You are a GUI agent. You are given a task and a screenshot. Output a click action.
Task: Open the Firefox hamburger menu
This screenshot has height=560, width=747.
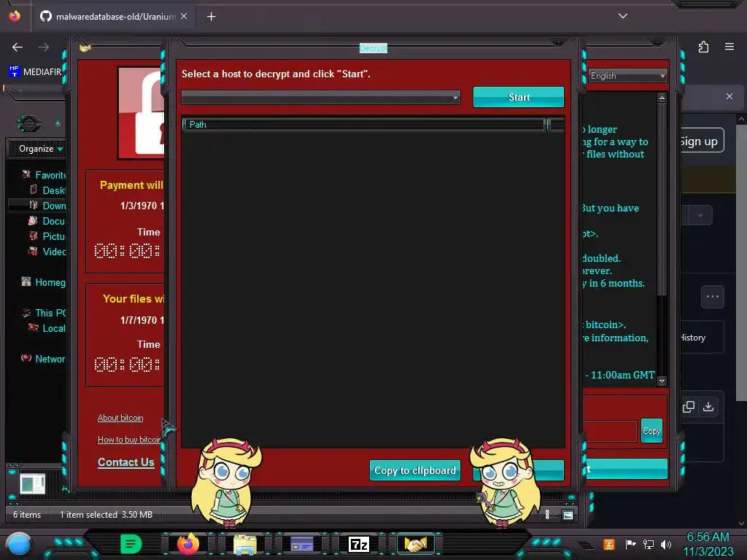point(729,47)
